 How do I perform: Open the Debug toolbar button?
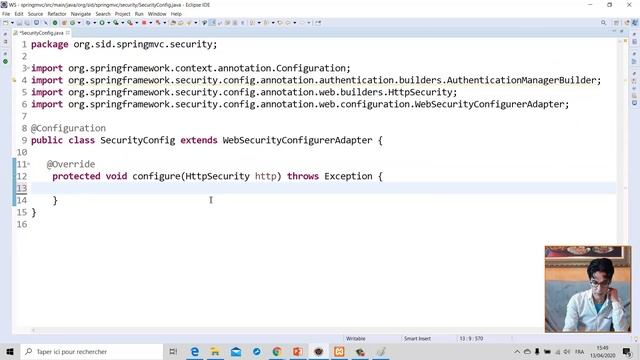coord(88,23)
